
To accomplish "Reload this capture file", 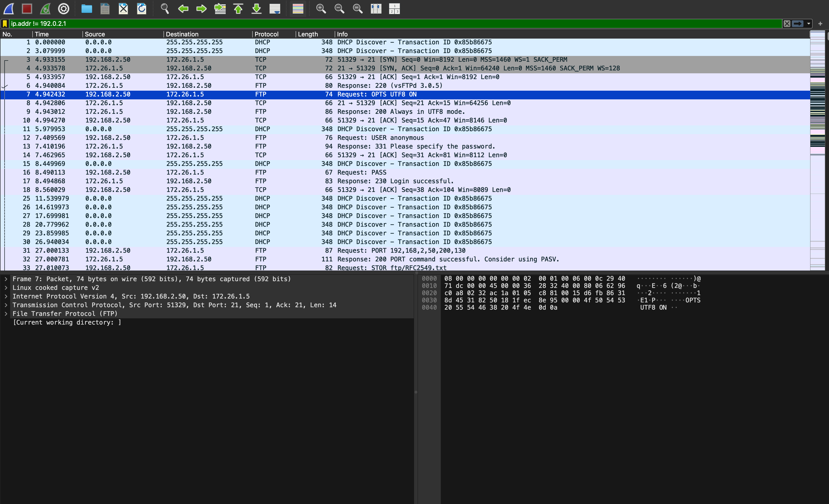I will point(142,9).
